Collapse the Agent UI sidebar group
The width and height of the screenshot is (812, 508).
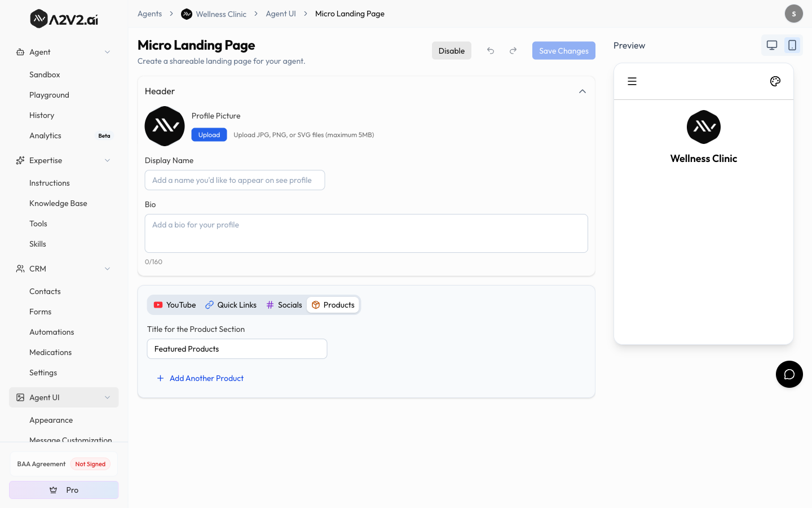[x=107, y=397]
